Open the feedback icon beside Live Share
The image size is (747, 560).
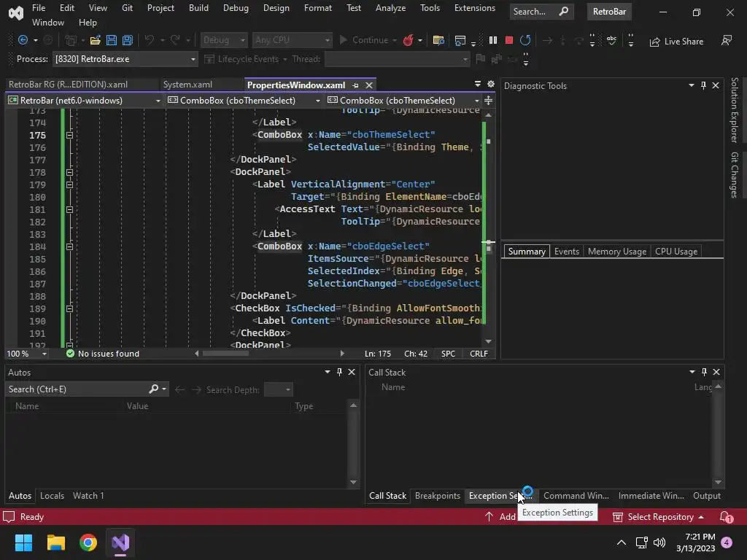(x=727, y=41)
